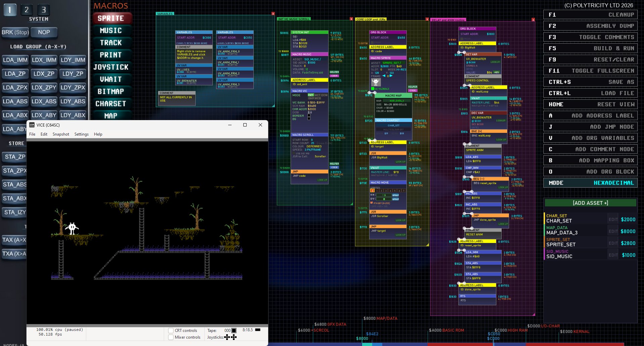
Task: Click the previous frame arrow in MACRO SPRITE
Action: point(384,76)
